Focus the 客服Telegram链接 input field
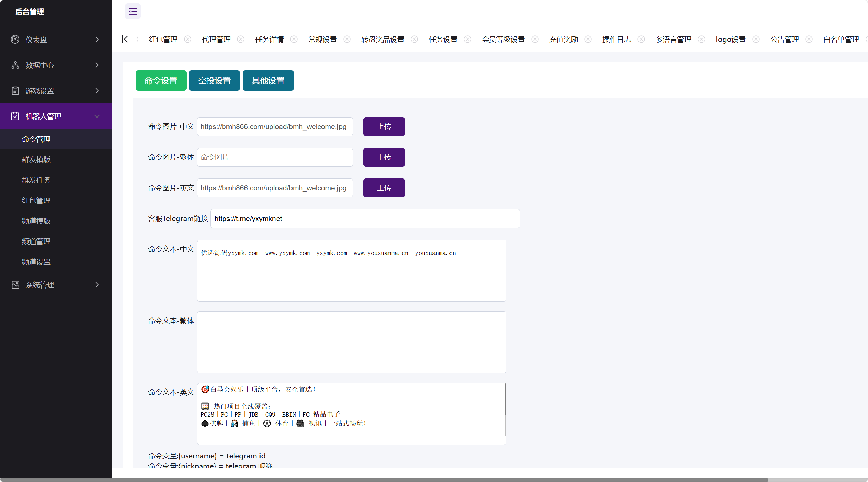This screenshot has height=482, width=868. click(x=365, y=218)
